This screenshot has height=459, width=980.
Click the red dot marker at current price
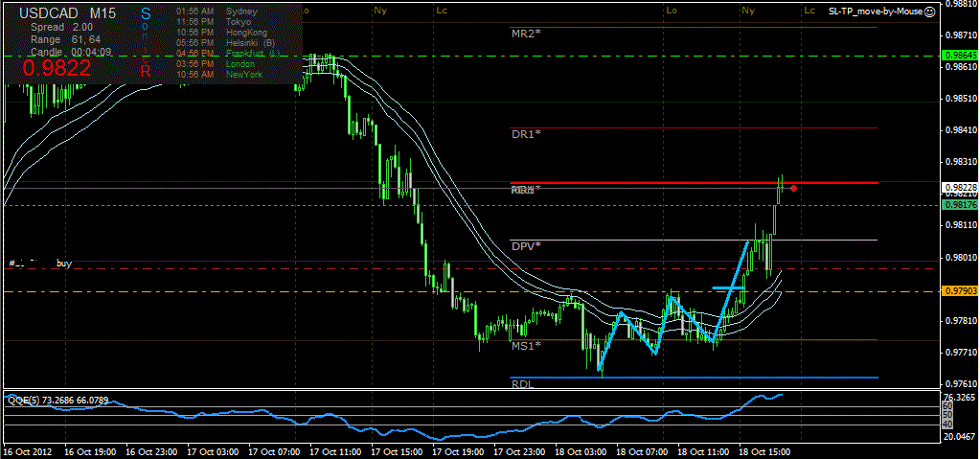pyautogui.click(x=794, y=188)
